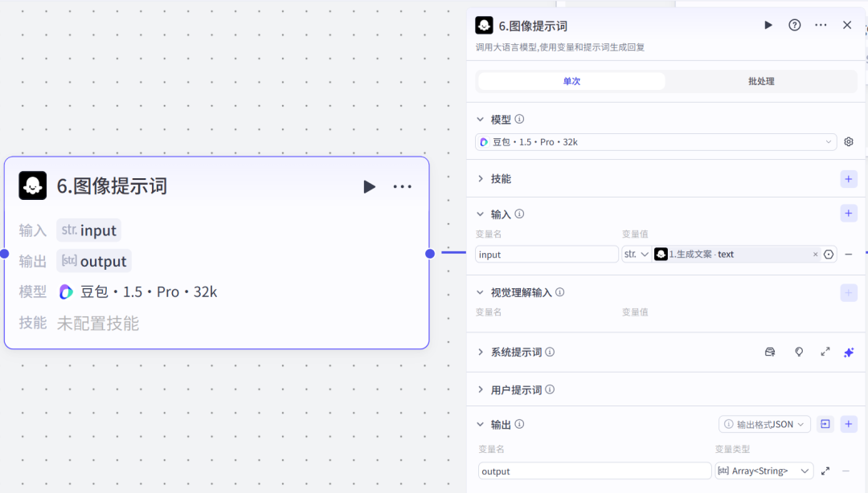868x493 pixels.
Task: Click the lightbulb icon in 系统提示词
Action: tap(799, 352)
